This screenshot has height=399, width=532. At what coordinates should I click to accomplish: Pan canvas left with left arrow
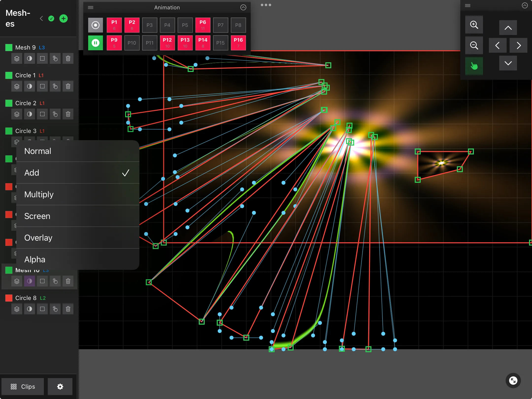pos(498,45)
